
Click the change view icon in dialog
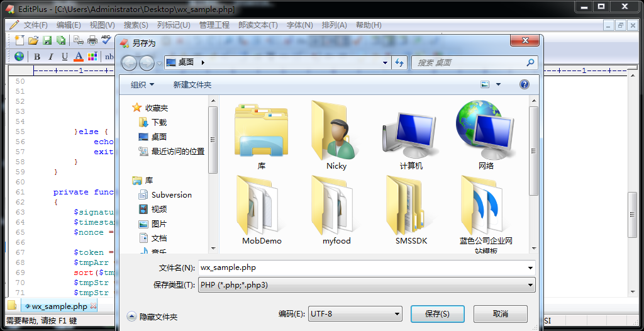tap(485, 84)
